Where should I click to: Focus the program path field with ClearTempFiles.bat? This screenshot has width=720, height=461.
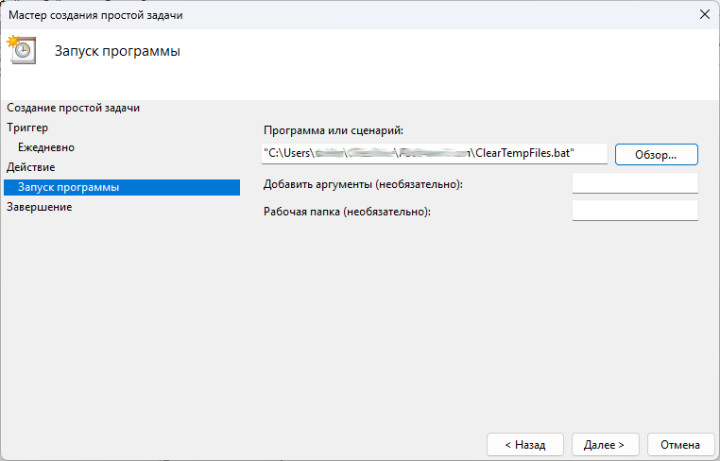[434, 153]
